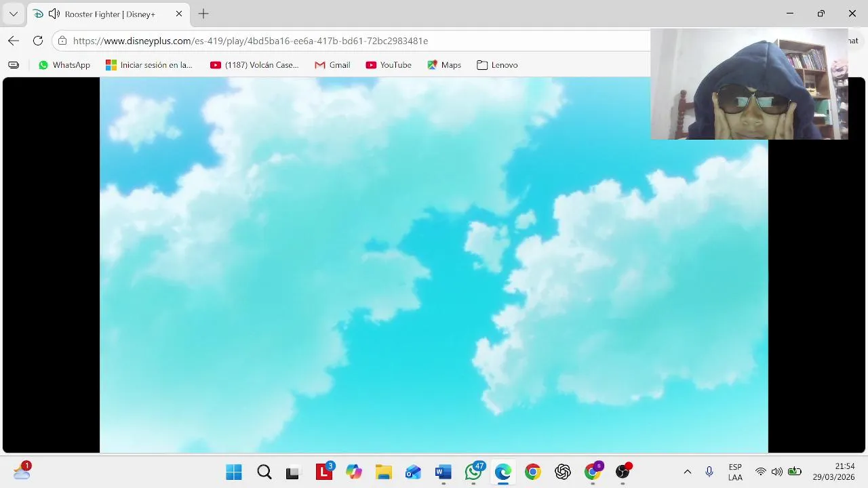Click the disneyplus.com address bar
This screenshot has height=488, width=868.
tap(353, 41)
